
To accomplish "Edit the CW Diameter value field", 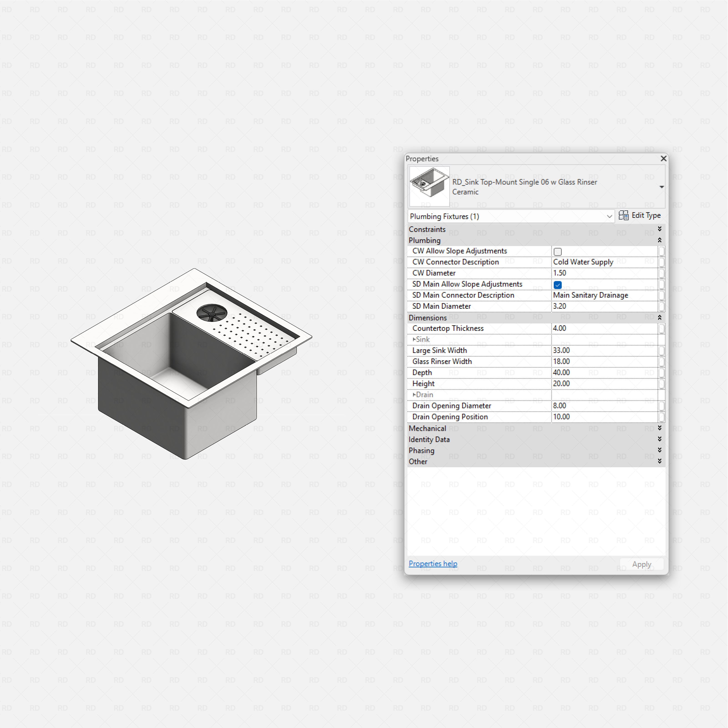I will point(603,273).
